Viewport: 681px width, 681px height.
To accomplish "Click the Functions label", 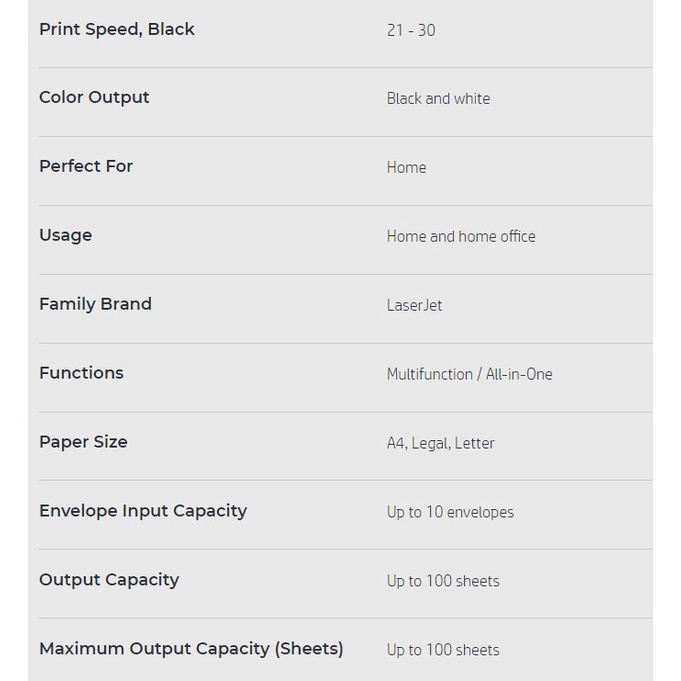I will [x=82, y=373].
